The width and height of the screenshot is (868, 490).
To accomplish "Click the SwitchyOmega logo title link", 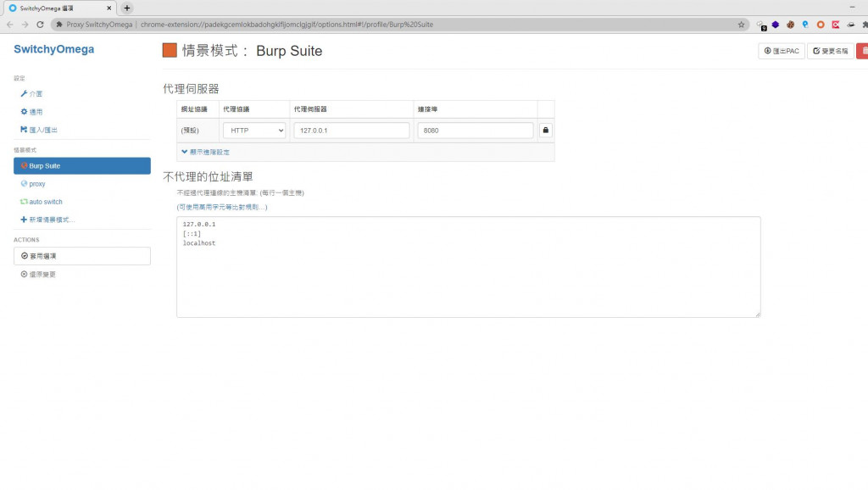I will click(x=53, y=48).
